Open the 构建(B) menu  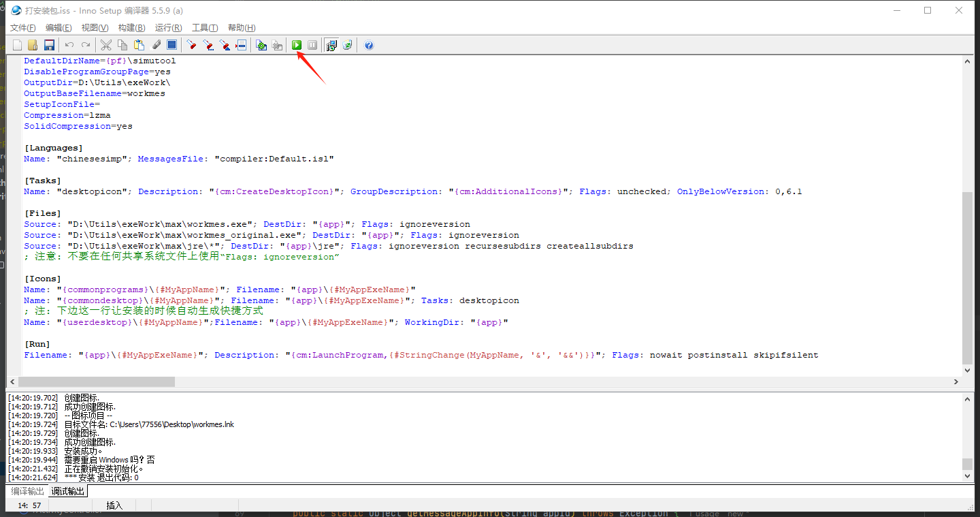(131, 28)
